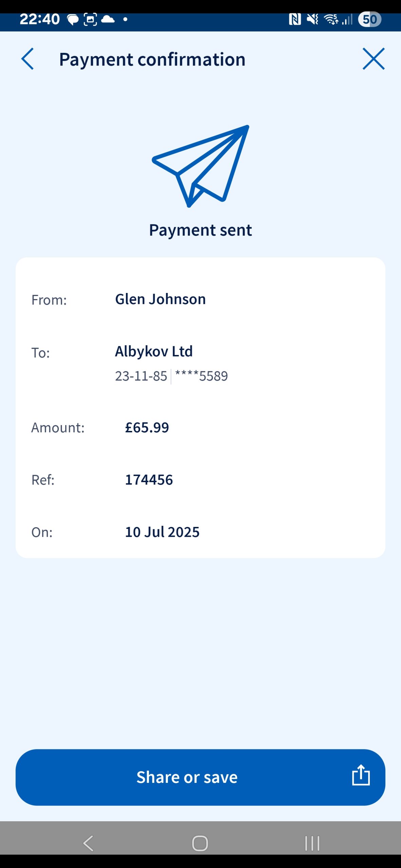
Task: Tap the paper plane sent icon
Action: pyautogui.click(x=201, y=166)
